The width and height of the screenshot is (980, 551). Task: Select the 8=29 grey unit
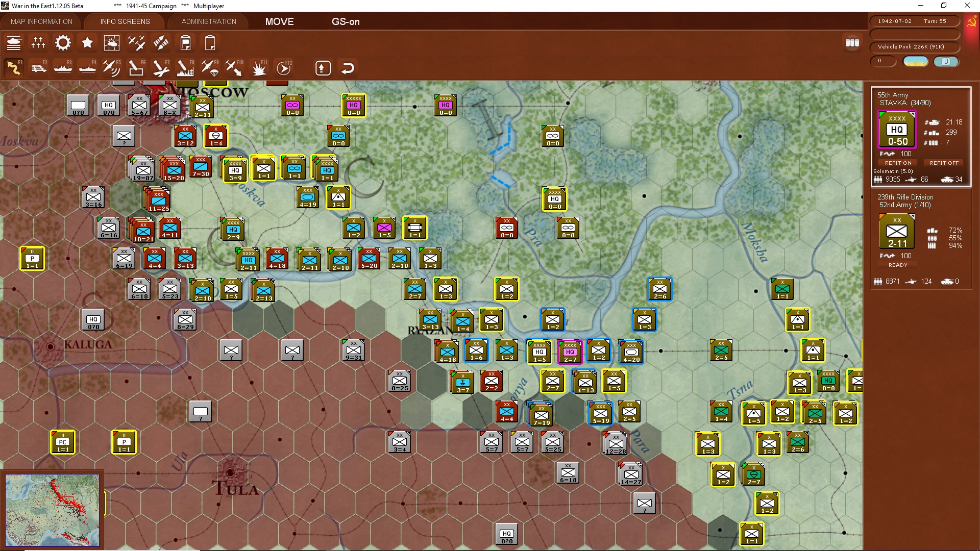tap(185, 319)
